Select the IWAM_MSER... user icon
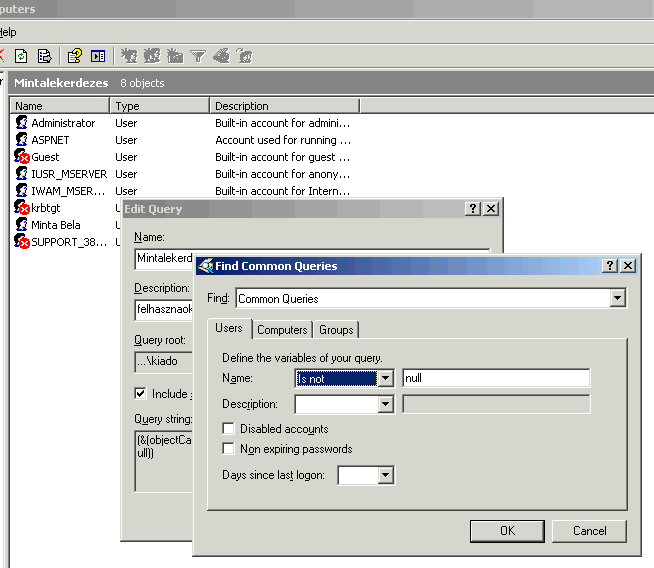Viewport: 654px width, 568px height. pyautogui.click(x=21, y=191)
